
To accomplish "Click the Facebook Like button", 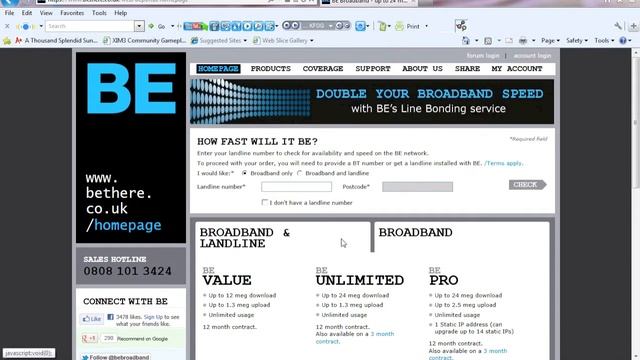I will (x=92, y=319).
